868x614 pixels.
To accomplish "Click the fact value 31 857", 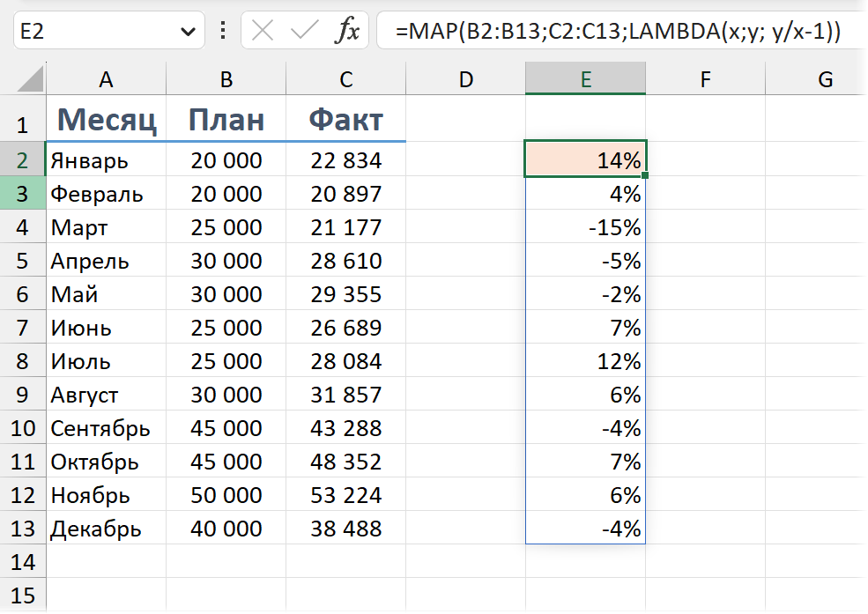I will click(x=346, y=395).
